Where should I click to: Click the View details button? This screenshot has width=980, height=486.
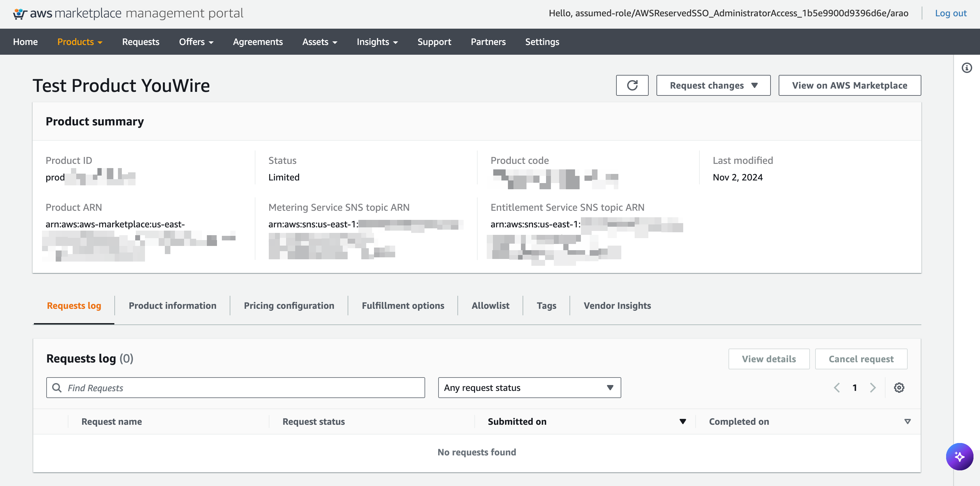click(x=769, y=359)
